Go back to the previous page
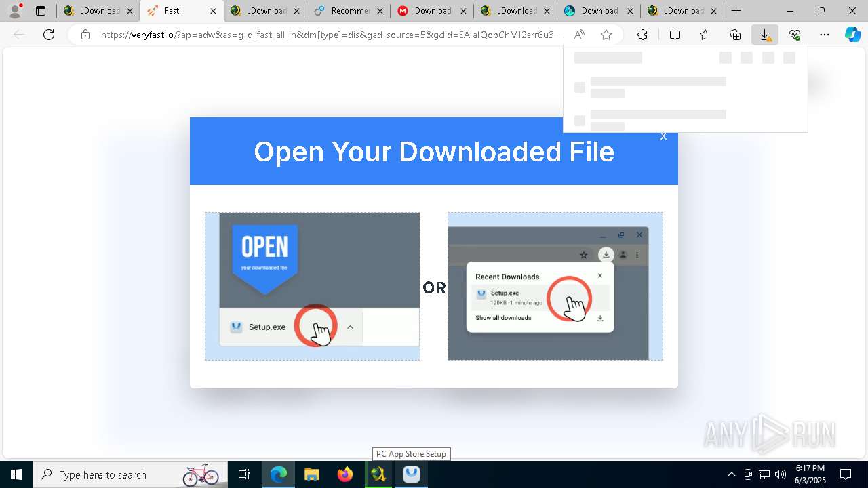 [x=19, y=35]
